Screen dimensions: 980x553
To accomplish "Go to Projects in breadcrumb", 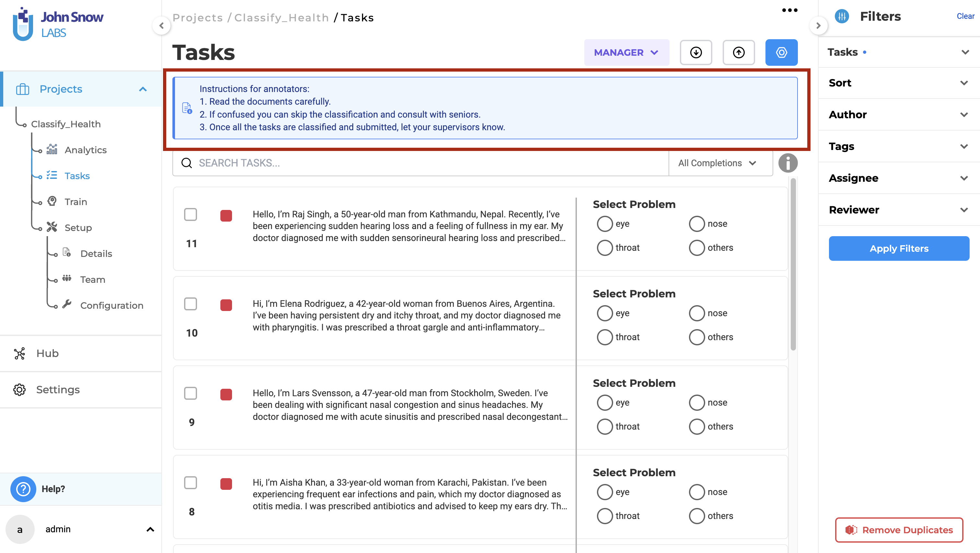I will [197, 18].
